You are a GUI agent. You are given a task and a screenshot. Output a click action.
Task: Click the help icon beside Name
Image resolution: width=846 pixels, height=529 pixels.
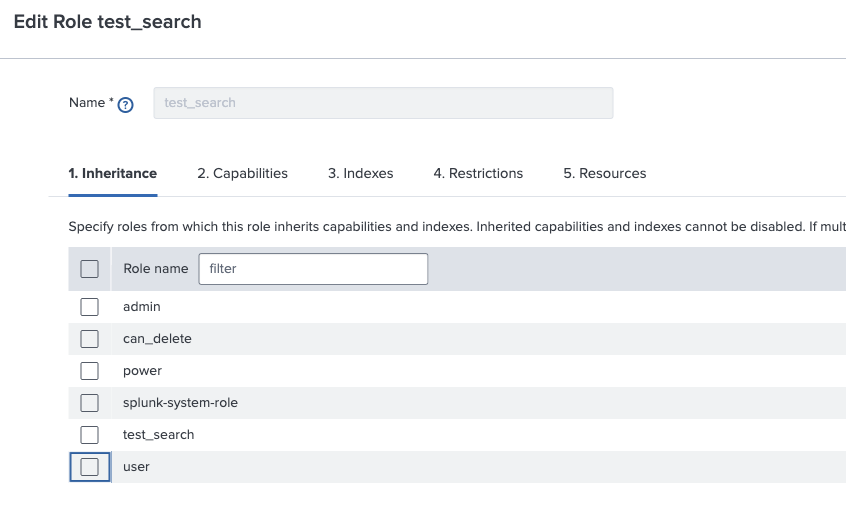click(126, 104)
